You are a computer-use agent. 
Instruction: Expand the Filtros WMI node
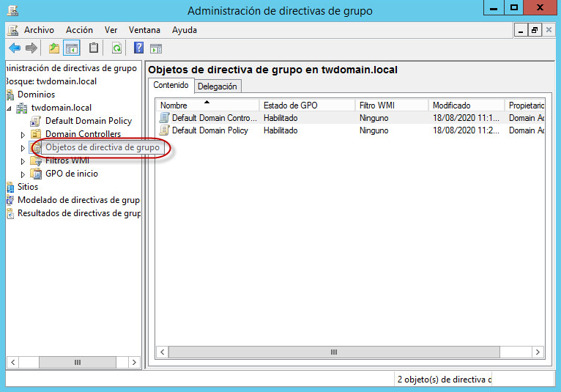tap(23, 161)
